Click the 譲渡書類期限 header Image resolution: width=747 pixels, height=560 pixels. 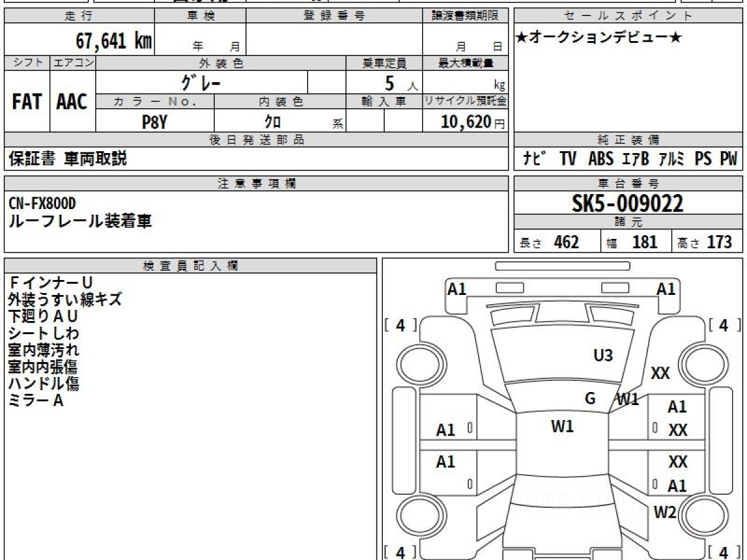[465, 16]
